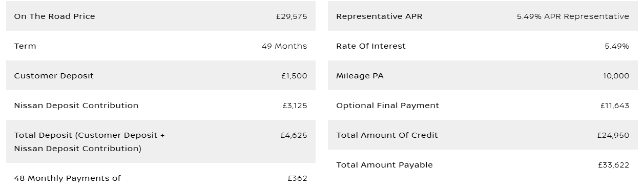The width and height of the screenshot is (644, 188).
Task: Click the Mileage PA label
Action: tap(360, 76)
